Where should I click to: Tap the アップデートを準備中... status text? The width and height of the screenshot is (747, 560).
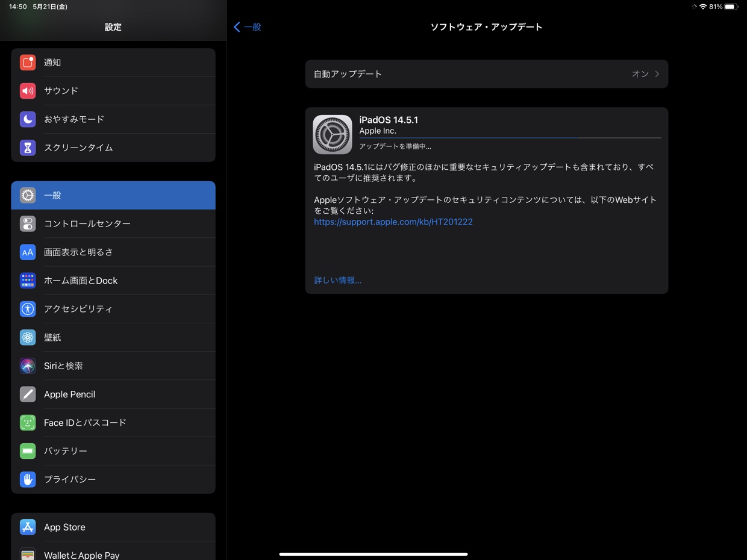(x=395, y=146)
